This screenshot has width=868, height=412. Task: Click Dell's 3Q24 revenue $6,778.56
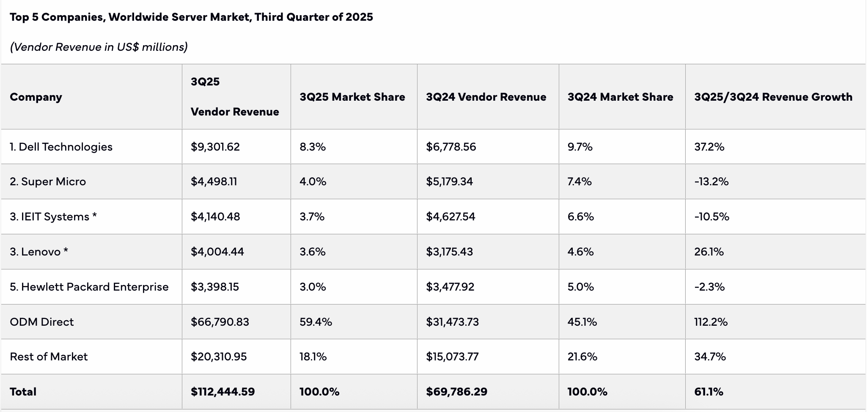pos(451,147)
